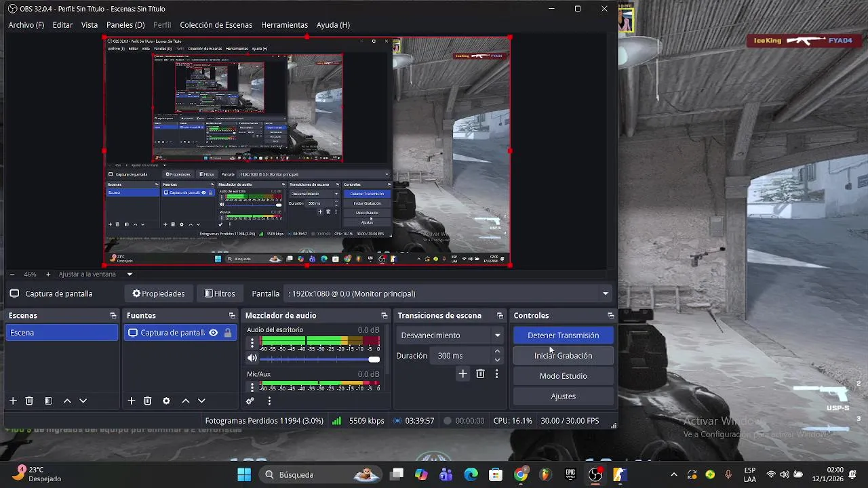Undock the Escenas panel
Viewport: 868px width, 488px height.
click(113, 316)
